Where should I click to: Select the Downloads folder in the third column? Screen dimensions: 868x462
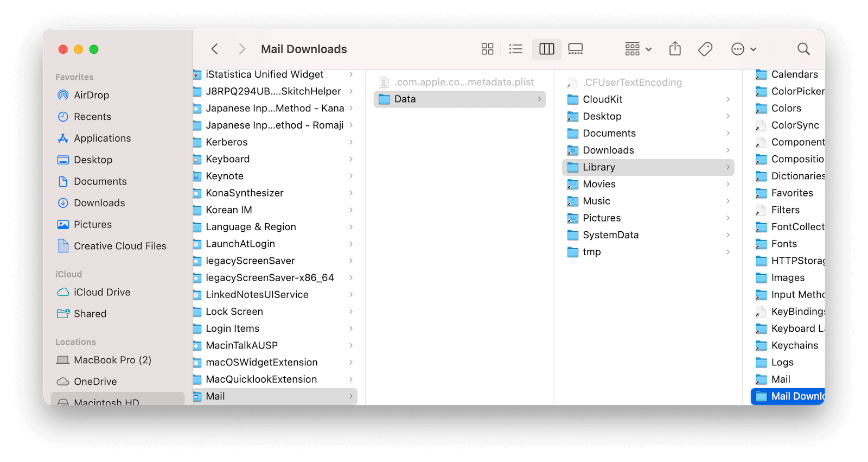click(x=648, y=150)
